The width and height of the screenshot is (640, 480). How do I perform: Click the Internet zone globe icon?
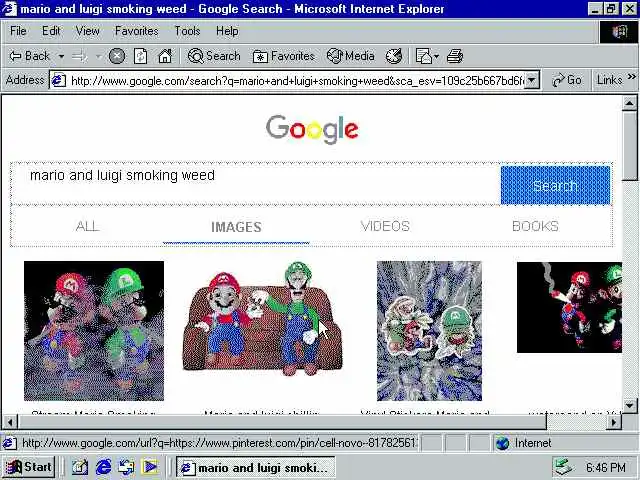pos(502,443)
